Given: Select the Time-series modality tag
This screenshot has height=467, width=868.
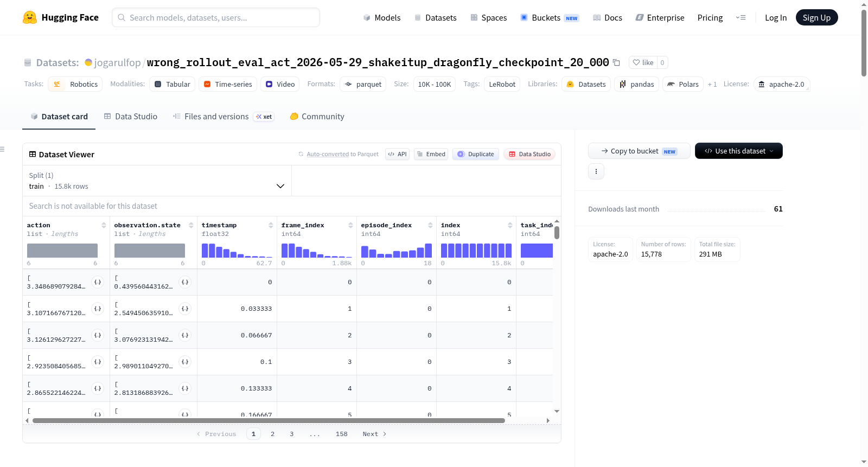Looking at the screenshot, I should pyautogui.click(x=228, y=84).
